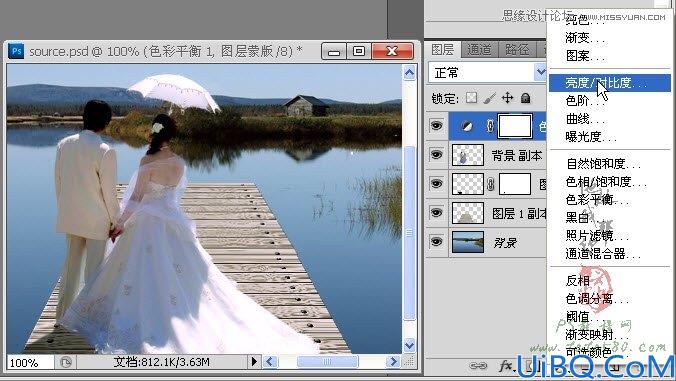Open the document info flyout arrow
The image size is (676, 381).
pyautogui.click(x=254, y=361)
